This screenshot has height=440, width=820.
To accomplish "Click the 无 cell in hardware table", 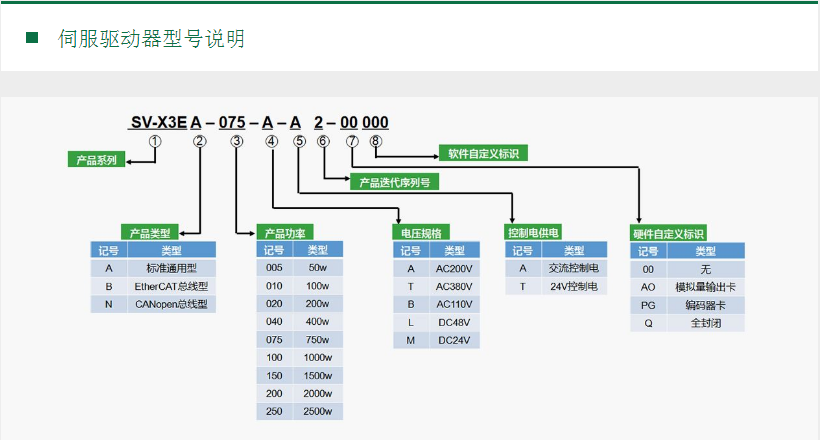I will pos(705,269).
